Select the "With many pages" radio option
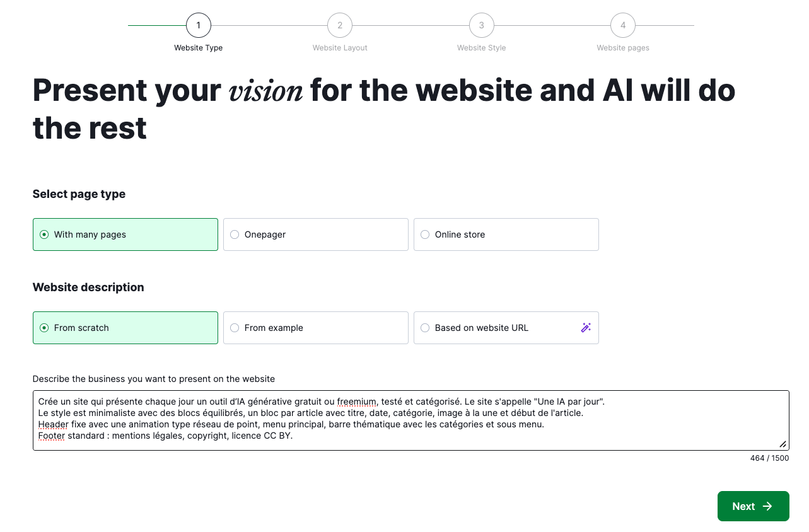Viewport: 809px width, 532px height. coord(44,234)
